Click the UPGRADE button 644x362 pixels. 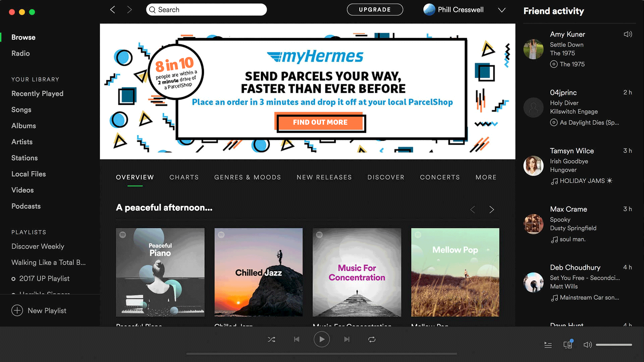point(375,10)
